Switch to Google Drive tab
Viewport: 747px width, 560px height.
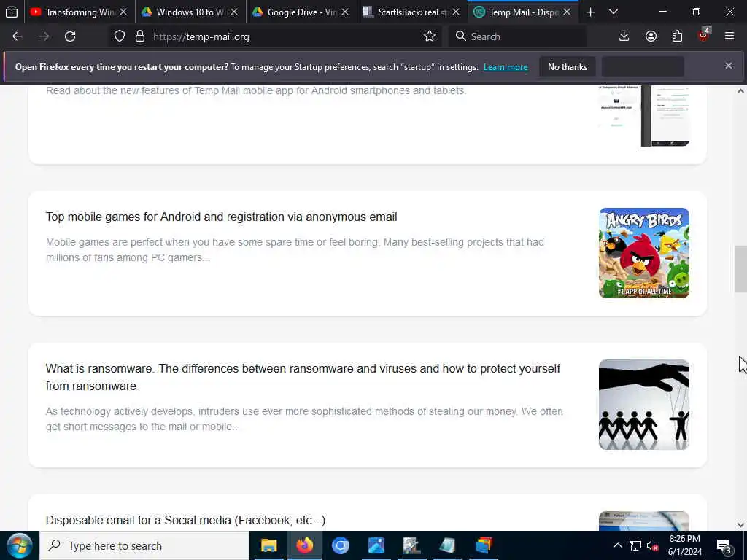click(301, 12)
